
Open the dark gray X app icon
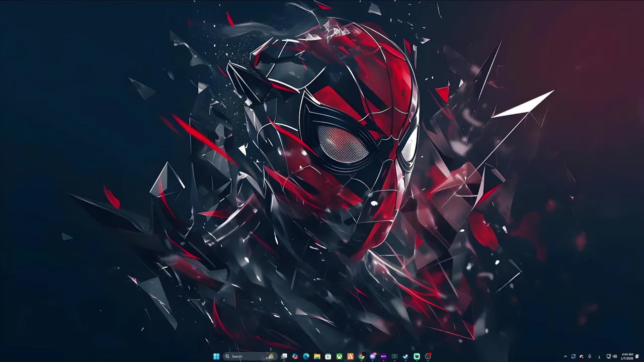(394, 356)
